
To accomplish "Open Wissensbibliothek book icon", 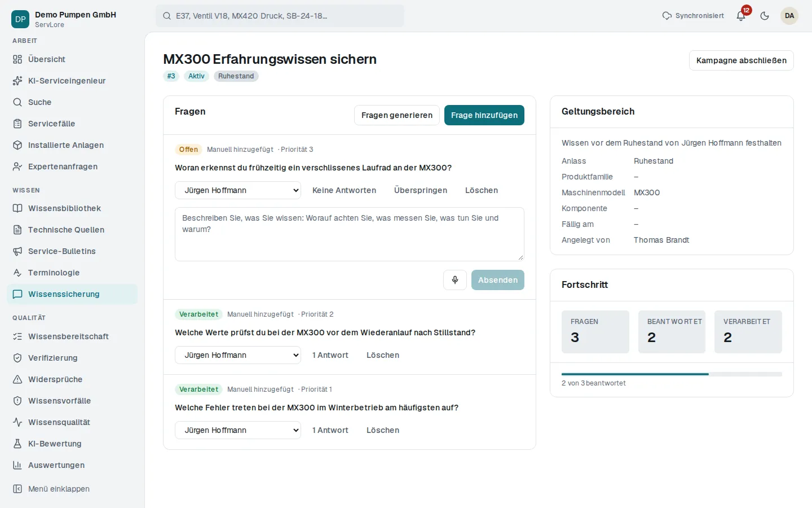I will click(x=17, y=208).
